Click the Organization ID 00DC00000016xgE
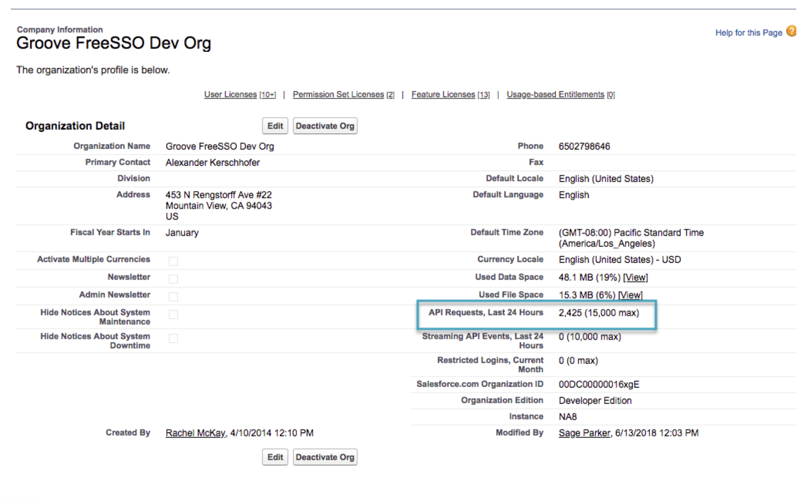 click(599, 385)
